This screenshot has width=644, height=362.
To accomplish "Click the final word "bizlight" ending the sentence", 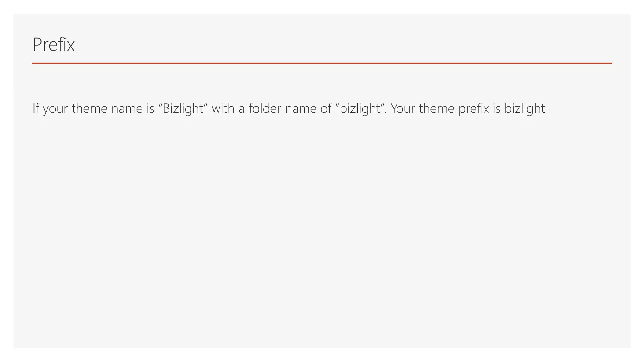I will tap(525, 109).
